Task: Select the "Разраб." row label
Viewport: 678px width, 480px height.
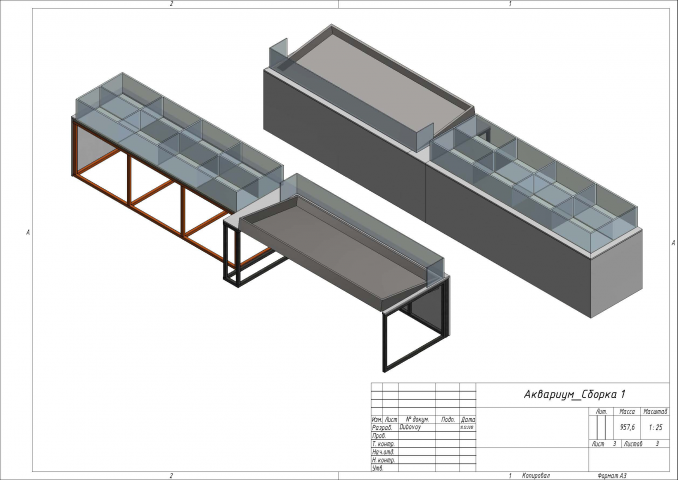Action: [x=381, y=427]
